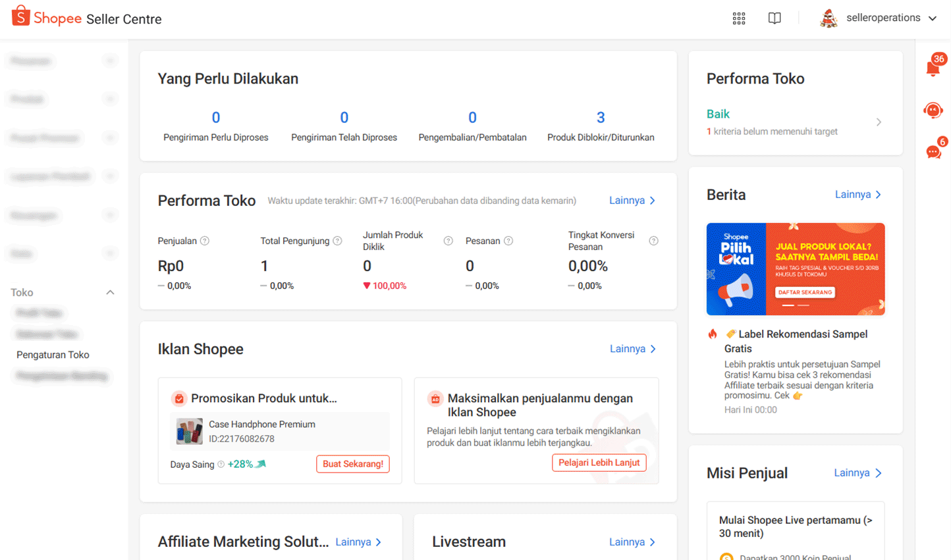Click help icon next to Total Pengunjung
The width and height of the screenshot is (951, 560).
point(337,241)
